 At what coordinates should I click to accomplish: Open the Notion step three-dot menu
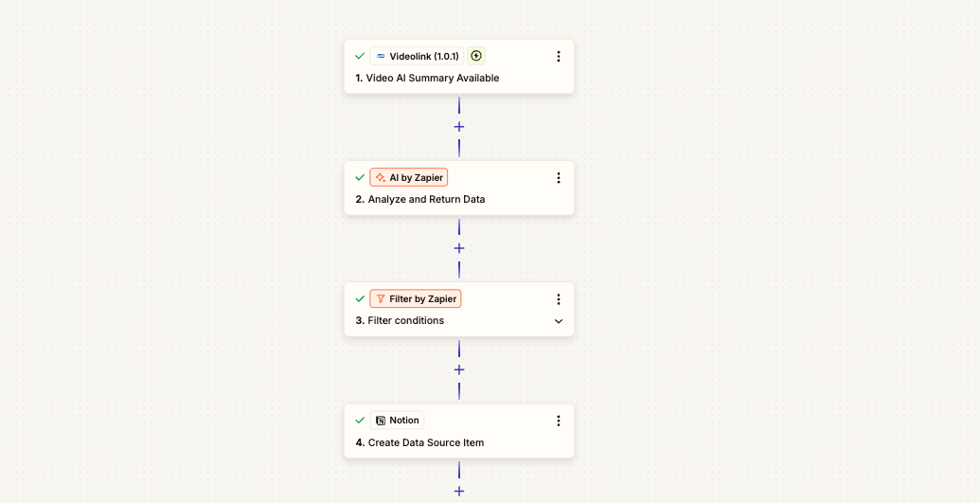pyautogui.click(x=559, y=421)
